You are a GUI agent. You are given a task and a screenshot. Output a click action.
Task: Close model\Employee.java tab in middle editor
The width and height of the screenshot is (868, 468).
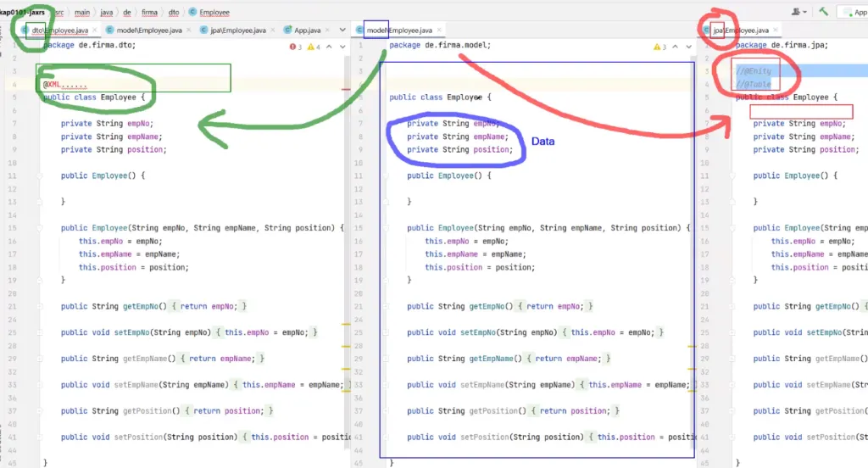coord(439,30)
